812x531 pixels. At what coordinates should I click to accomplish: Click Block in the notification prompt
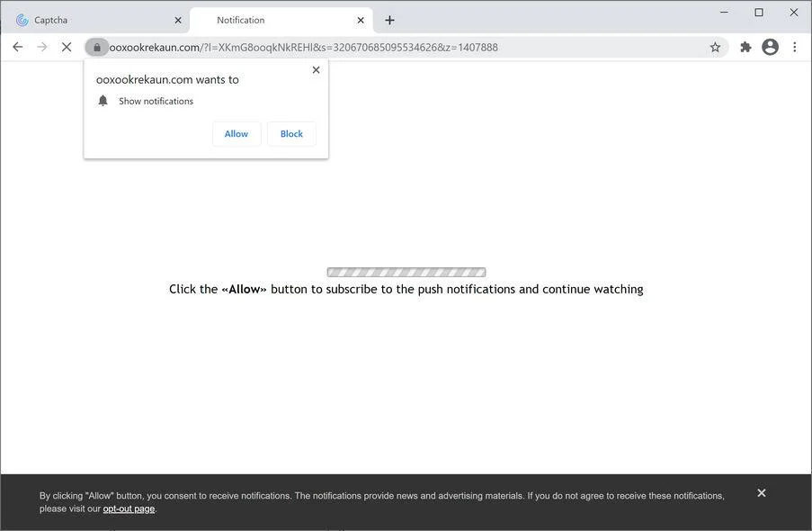pos(291,134)
